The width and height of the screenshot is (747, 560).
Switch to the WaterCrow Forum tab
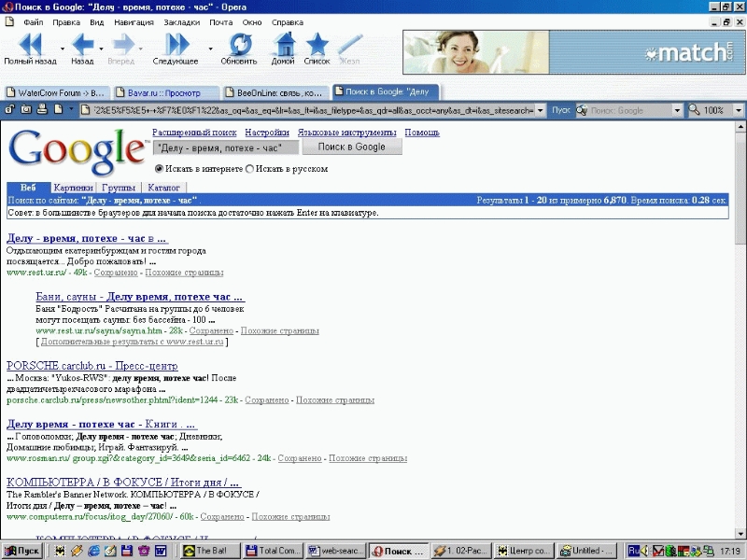[56, 92]
